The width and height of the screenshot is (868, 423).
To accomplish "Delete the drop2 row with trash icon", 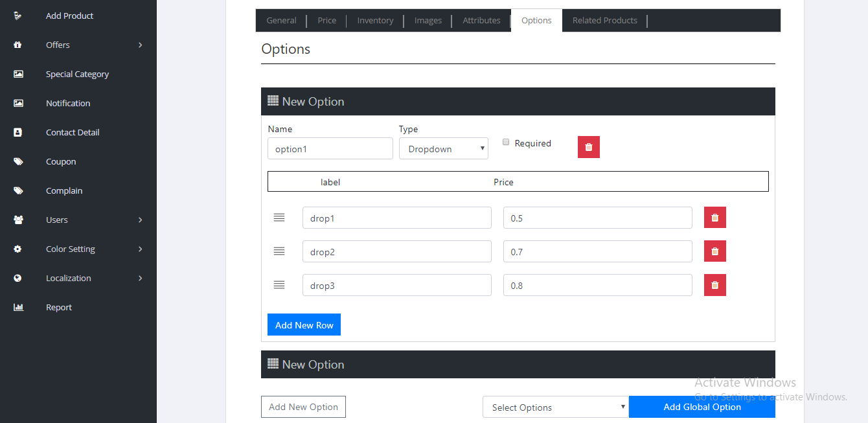I will [x=714, y=251].
